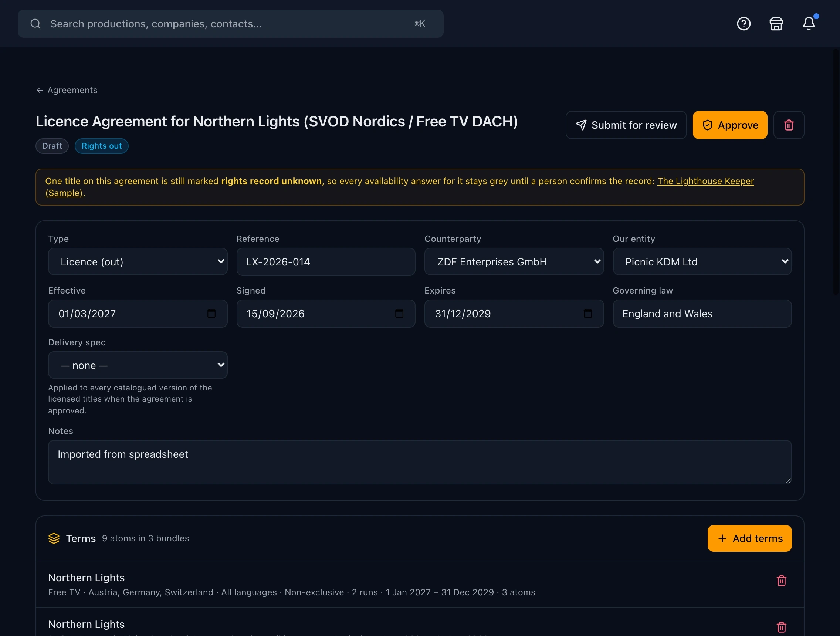Image resolution: width=840 pixels, height=636 pixels.
Task: Click the Rights out badge
Action: pyautogui.click(x=101, y=146)
